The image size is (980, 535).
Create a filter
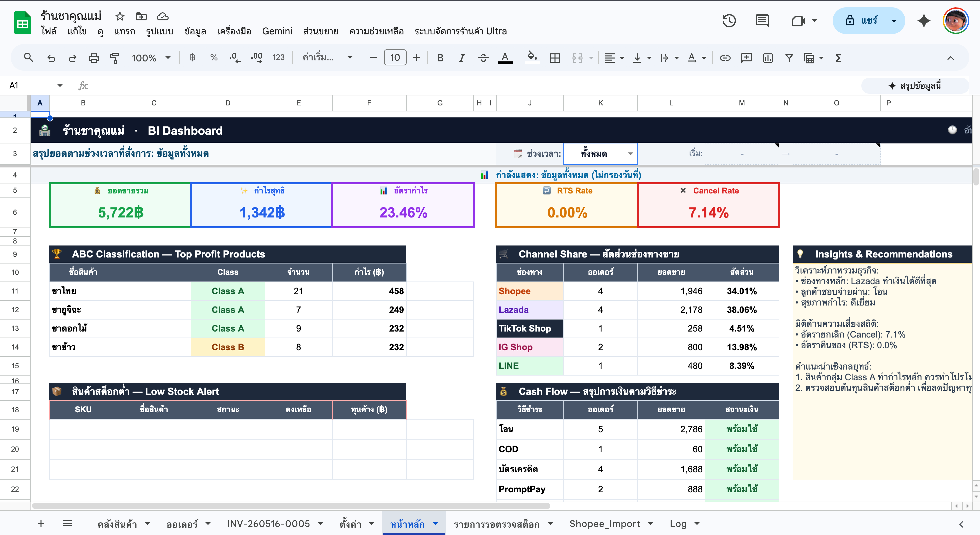(789, 58)
